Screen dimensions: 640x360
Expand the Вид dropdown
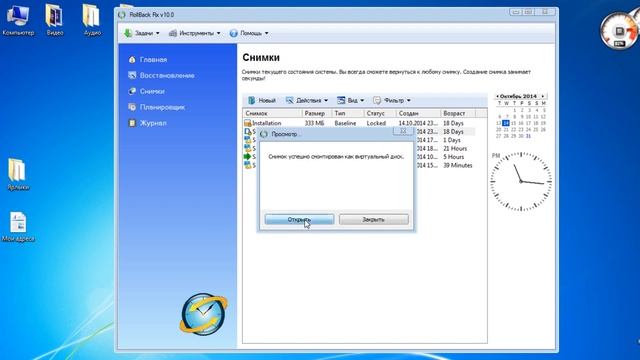tap(350, 100)
